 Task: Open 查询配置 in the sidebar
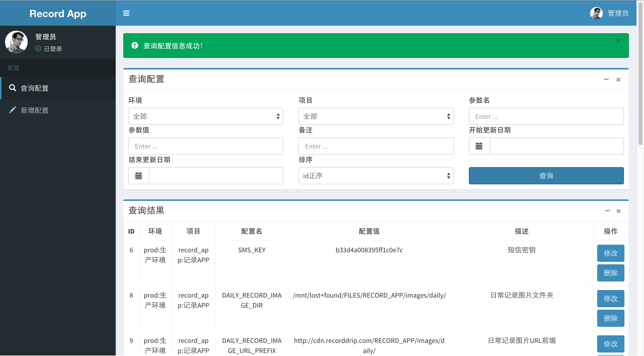coord(58,88)
